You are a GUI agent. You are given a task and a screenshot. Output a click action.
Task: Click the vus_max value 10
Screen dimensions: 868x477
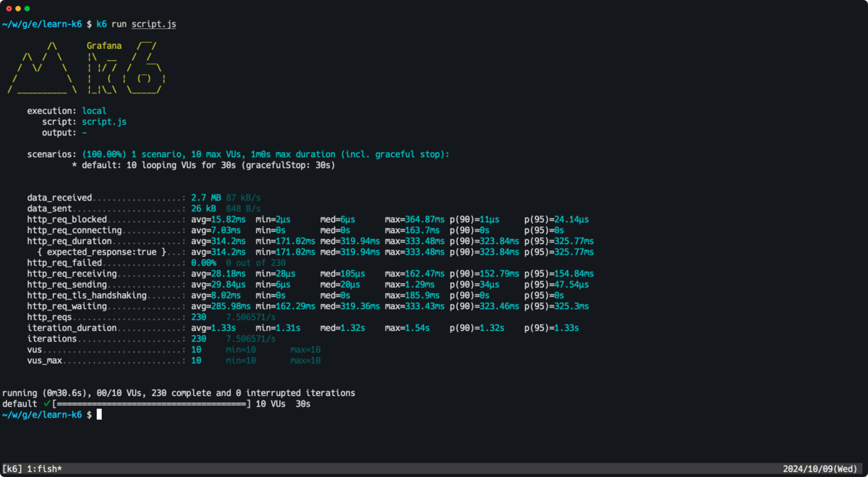tap(196, 360)
